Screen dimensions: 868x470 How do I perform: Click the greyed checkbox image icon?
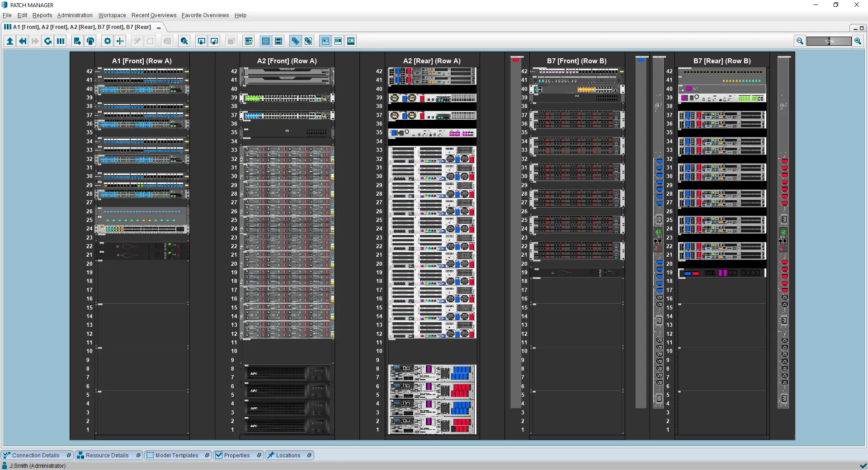coord(167,41)
